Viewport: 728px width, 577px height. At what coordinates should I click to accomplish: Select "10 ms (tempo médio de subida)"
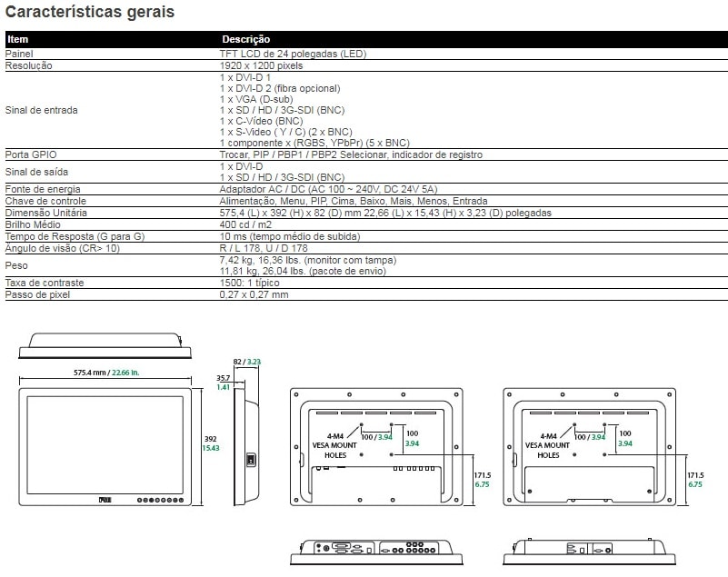tap(290, 237)
